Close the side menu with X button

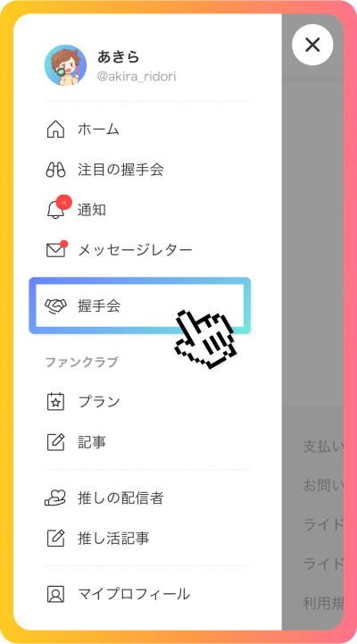click(312, 45)
